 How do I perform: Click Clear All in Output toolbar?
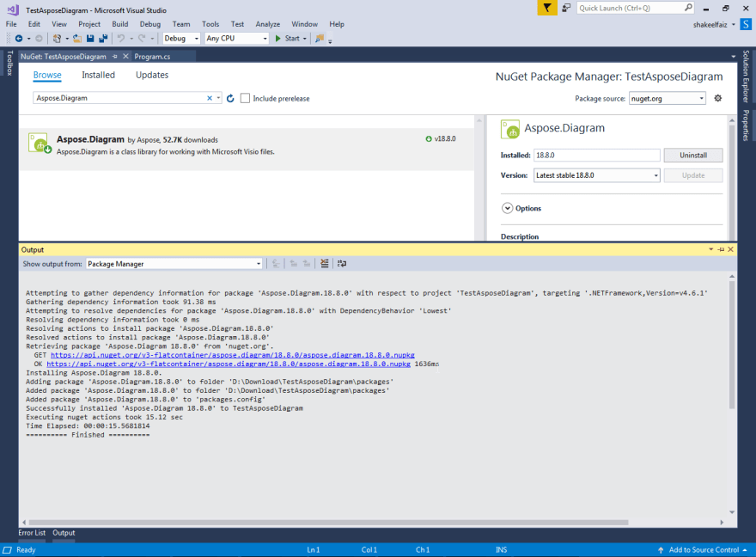[x=325, y=263]
